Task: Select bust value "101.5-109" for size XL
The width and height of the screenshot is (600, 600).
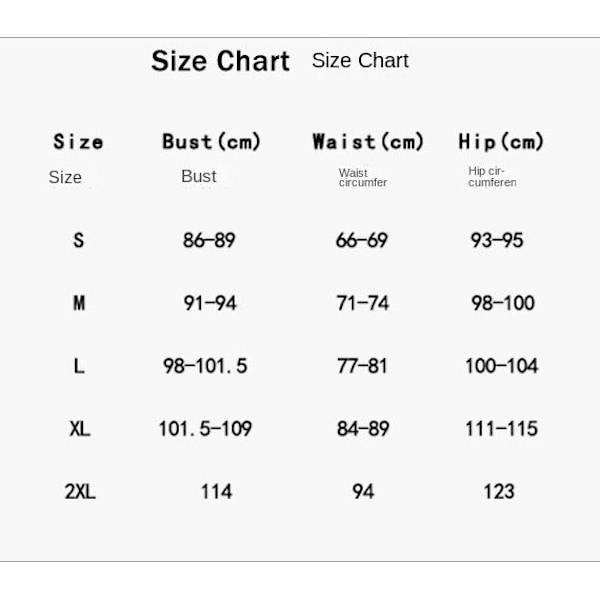Action: tap(205, 429)
